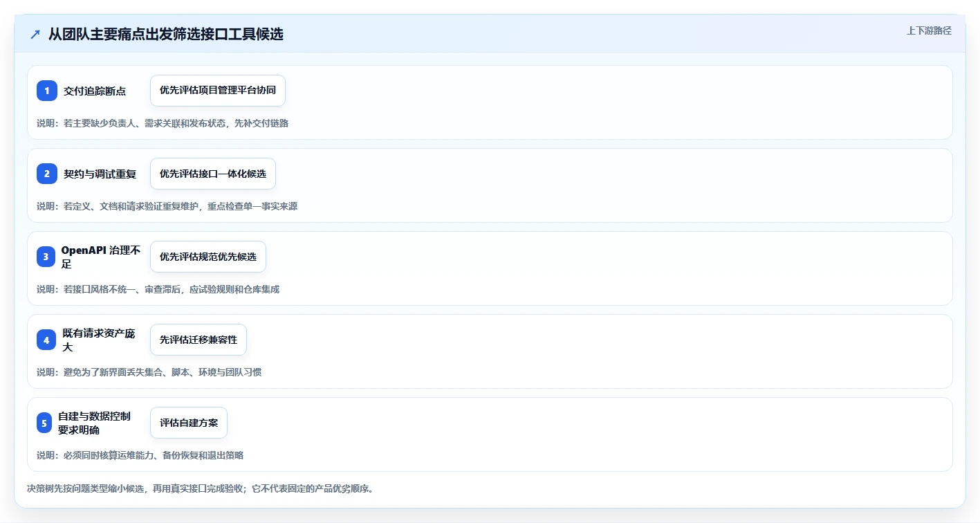Click the 交付追踪断点 label

[95, 91]
